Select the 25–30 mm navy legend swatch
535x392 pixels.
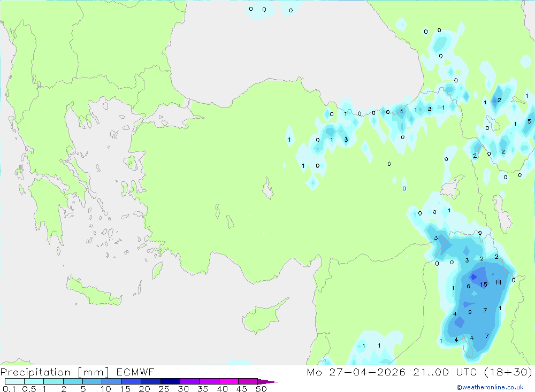tap(170, 381)
